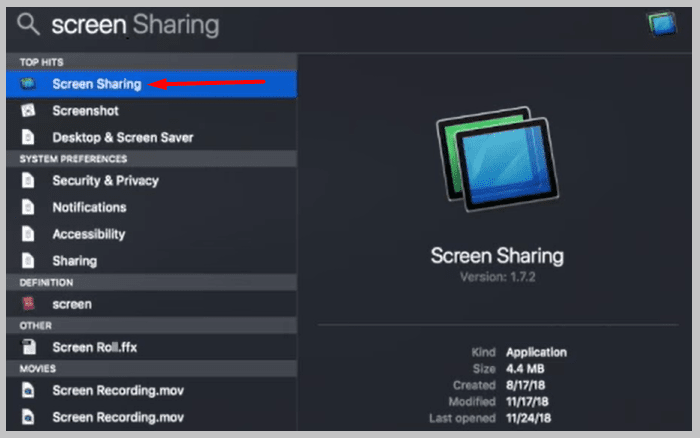Open the Sharing preference

[151, 261]
